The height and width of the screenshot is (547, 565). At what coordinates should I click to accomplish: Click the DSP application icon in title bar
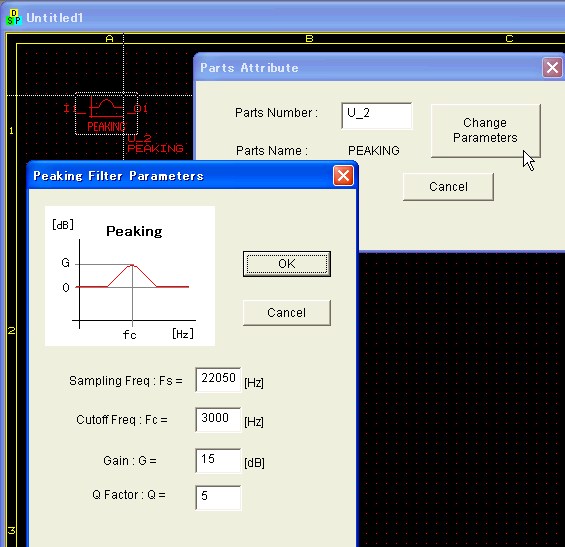[14, 17]
